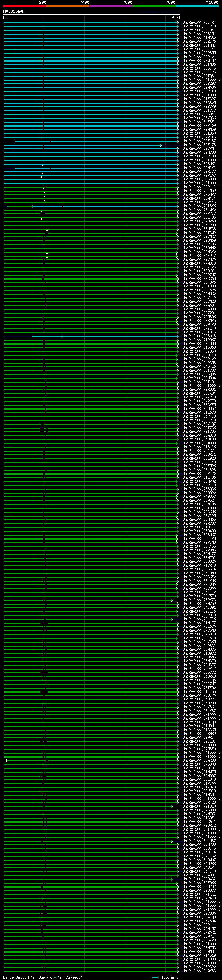Open UniRef100_C0HIV2 entry

(x=199, y=168)
